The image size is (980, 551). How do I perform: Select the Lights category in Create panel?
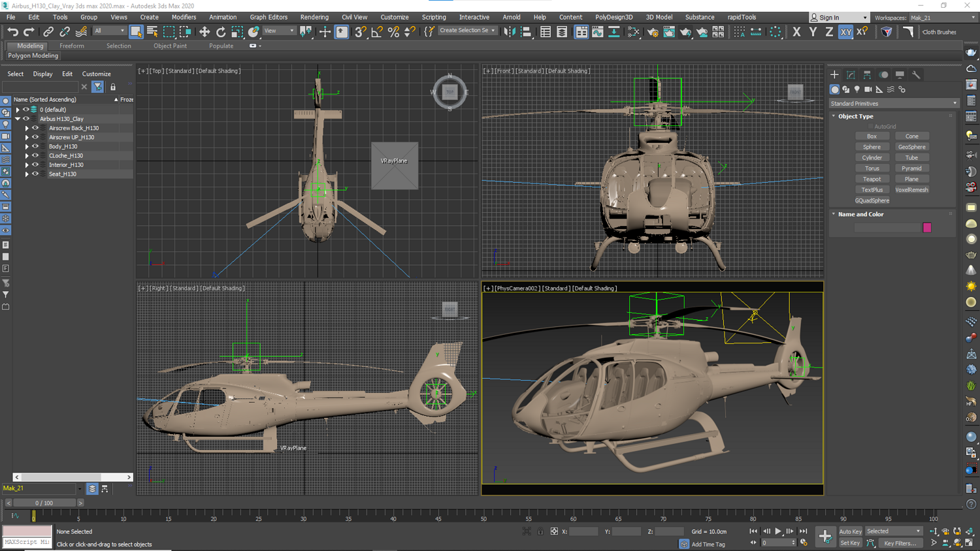tap(857, 89)
